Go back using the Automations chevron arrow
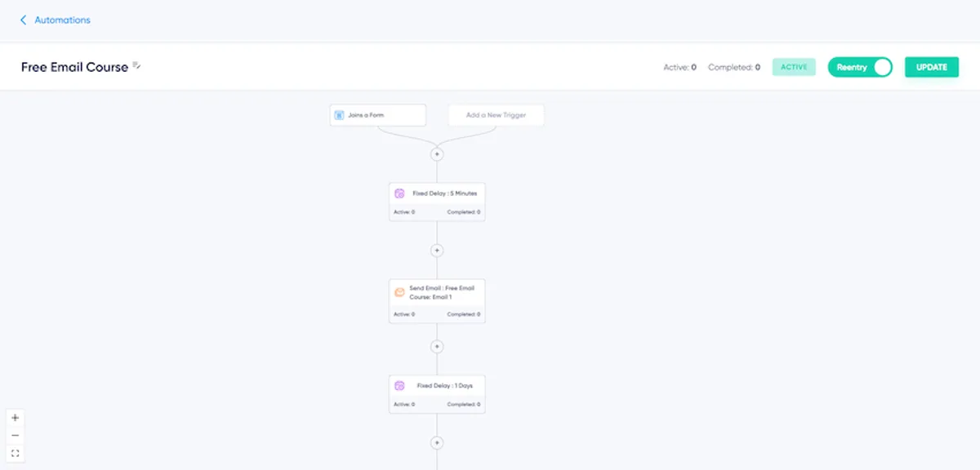Viewport: 980px width, 470px height. 23,20
